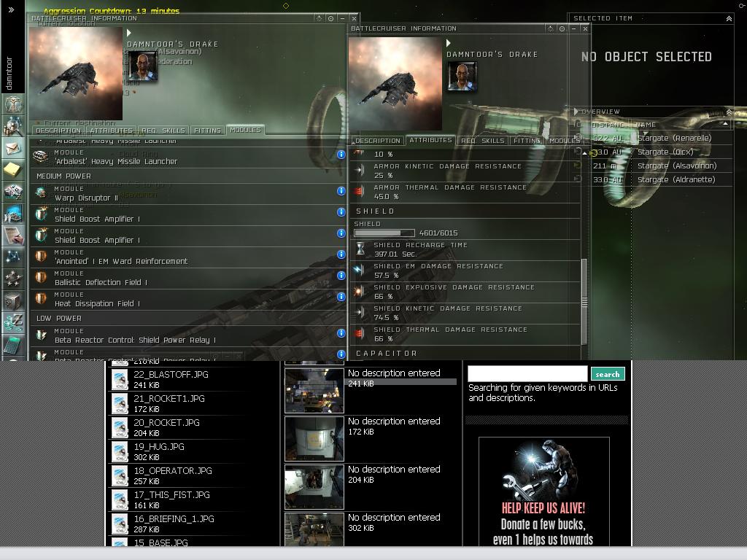The image size is (747, 560).
Task: Collapse the Overview panel with its chevrons
Action: tap(729, 112)
